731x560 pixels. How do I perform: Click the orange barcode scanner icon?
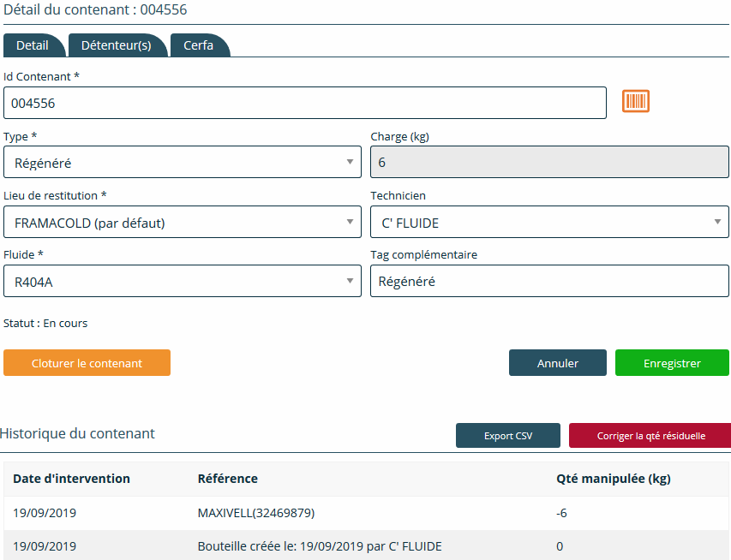tap(635, 102)
